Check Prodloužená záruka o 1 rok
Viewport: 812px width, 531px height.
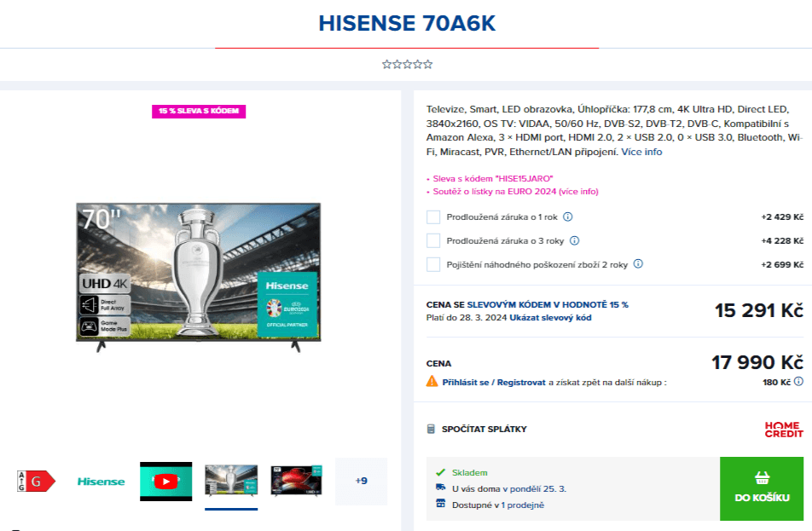(433, 216)
